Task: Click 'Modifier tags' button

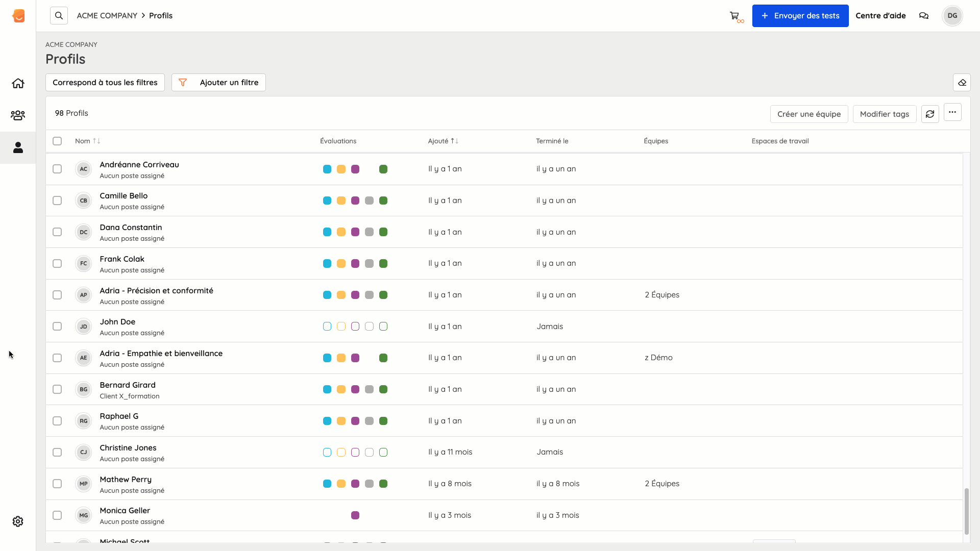Action: point(885,114)
